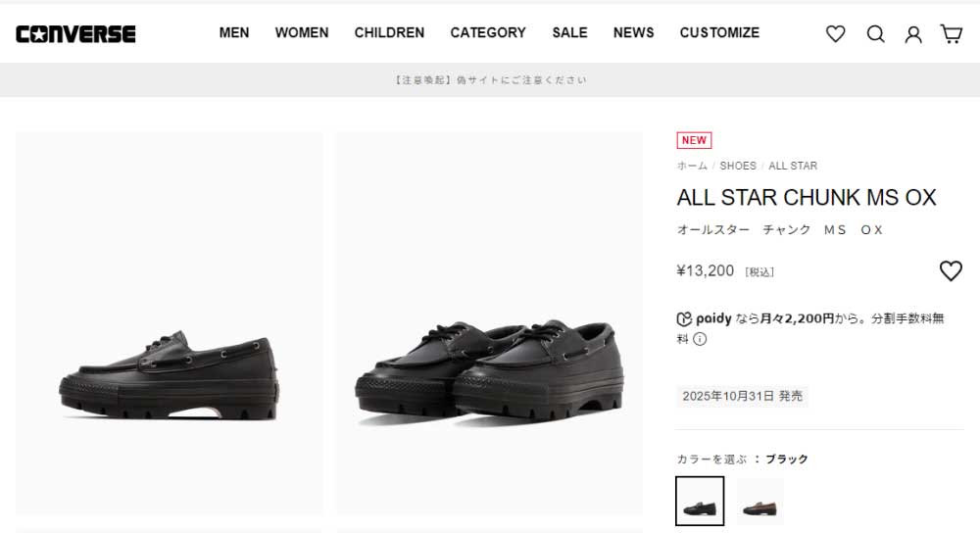Screen dimensions: 980x533
Task: Click the Converse logo
Action: tap(75, 33)
